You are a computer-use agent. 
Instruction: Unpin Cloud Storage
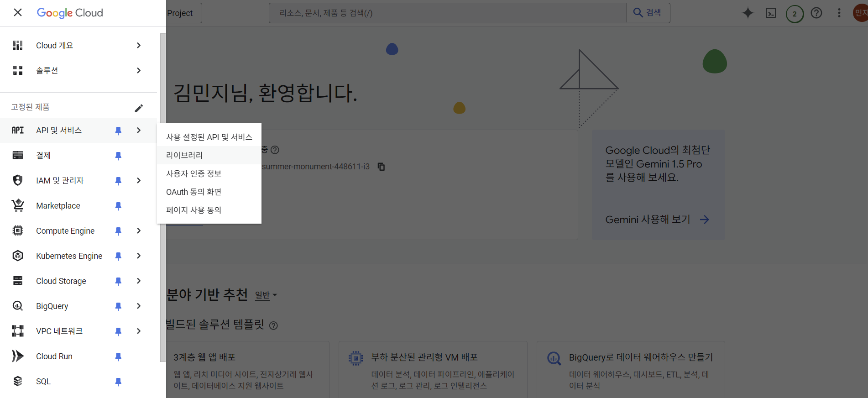[118, 281]
